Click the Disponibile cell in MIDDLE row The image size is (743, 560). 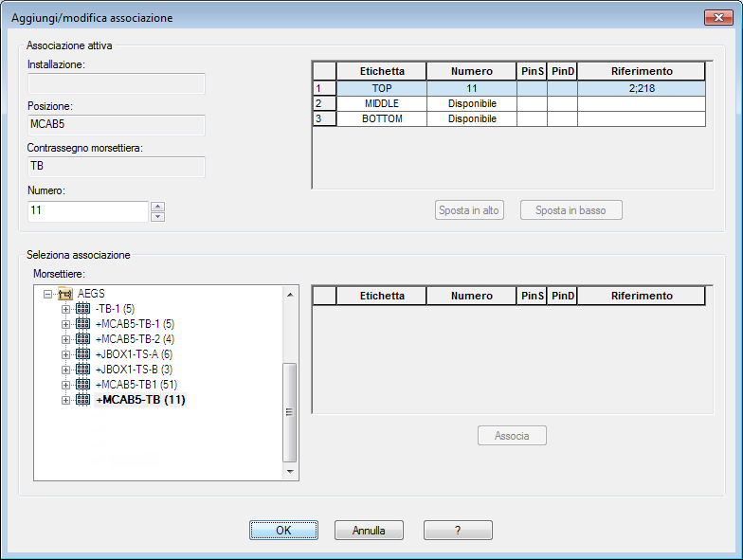(472, 104)
